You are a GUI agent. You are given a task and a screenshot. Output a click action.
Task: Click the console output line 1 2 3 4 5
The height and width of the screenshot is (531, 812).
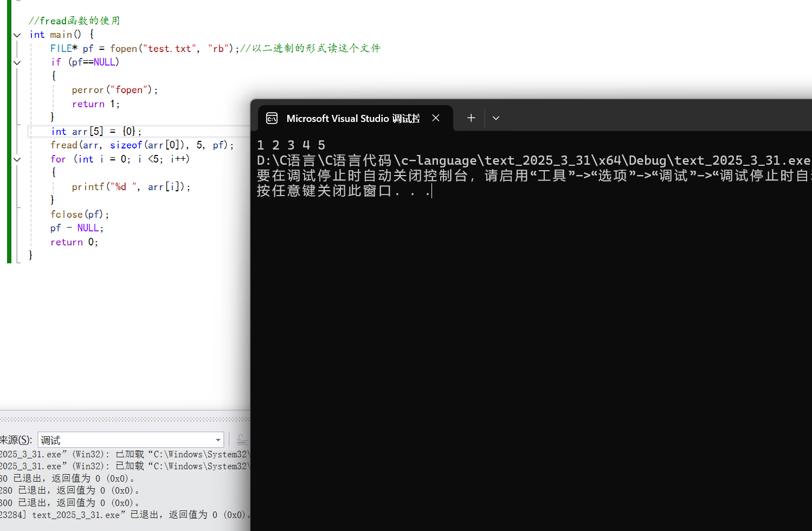[291, 145]
